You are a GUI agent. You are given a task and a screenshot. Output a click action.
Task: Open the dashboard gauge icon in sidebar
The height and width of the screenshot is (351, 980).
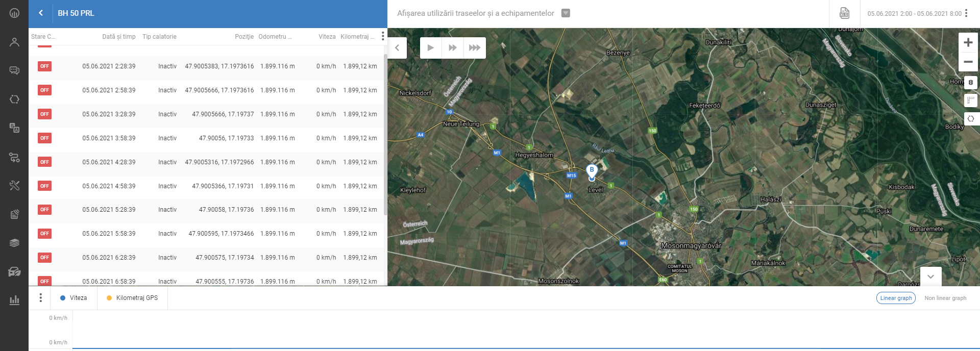(x=14, y=13)
